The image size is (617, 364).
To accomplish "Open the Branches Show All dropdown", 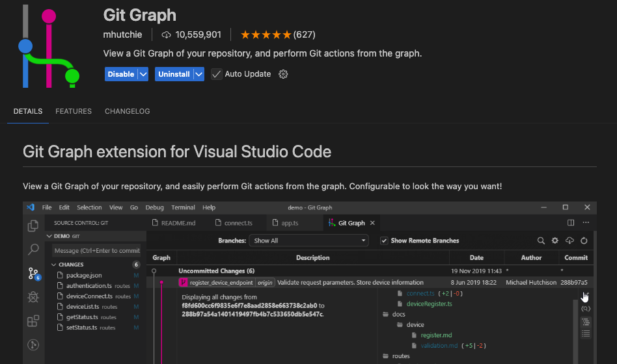I will (x=309, y=240).
